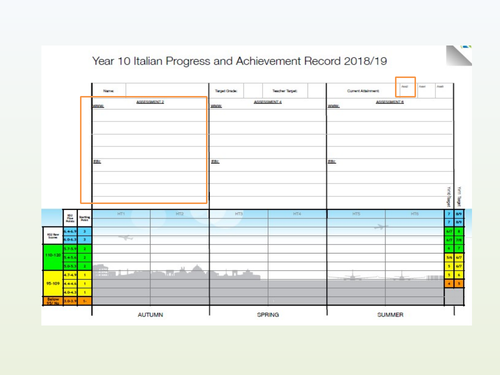Select the Name input field
The width and height of the screenshot is (500, 375).
(x=167, y=91)
